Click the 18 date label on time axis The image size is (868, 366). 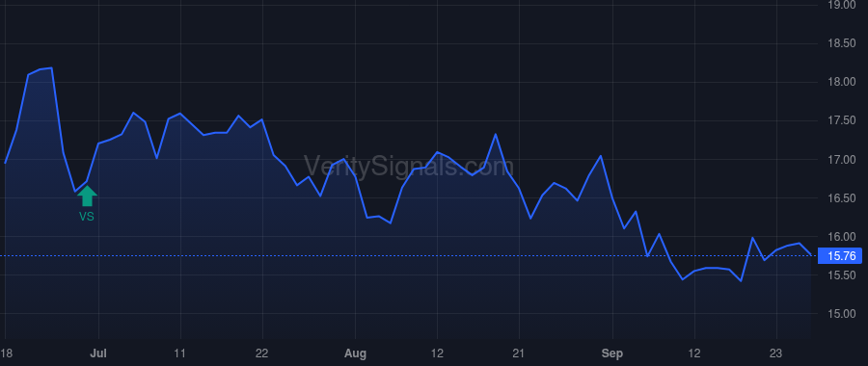[6, 353]
